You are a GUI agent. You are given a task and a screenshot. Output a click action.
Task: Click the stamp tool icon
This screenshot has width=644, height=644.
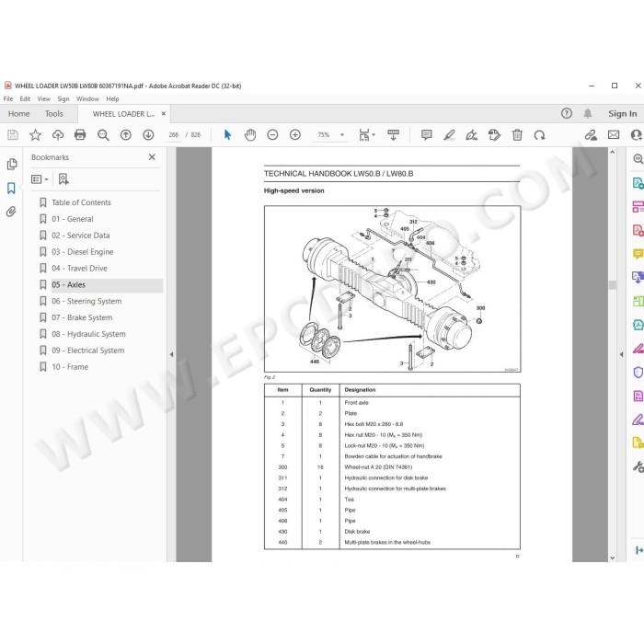click(x=494, y=134)
